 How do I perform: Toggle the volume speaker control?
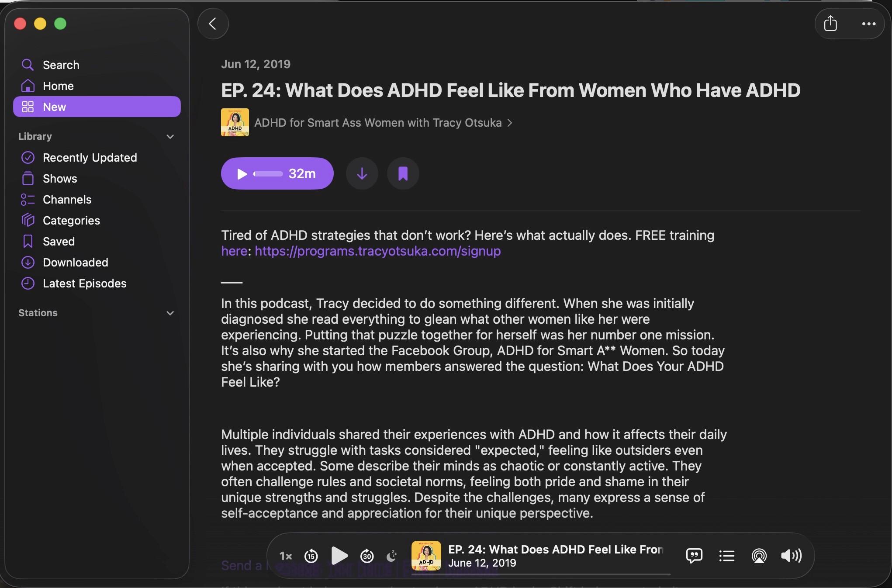[791, 556]
